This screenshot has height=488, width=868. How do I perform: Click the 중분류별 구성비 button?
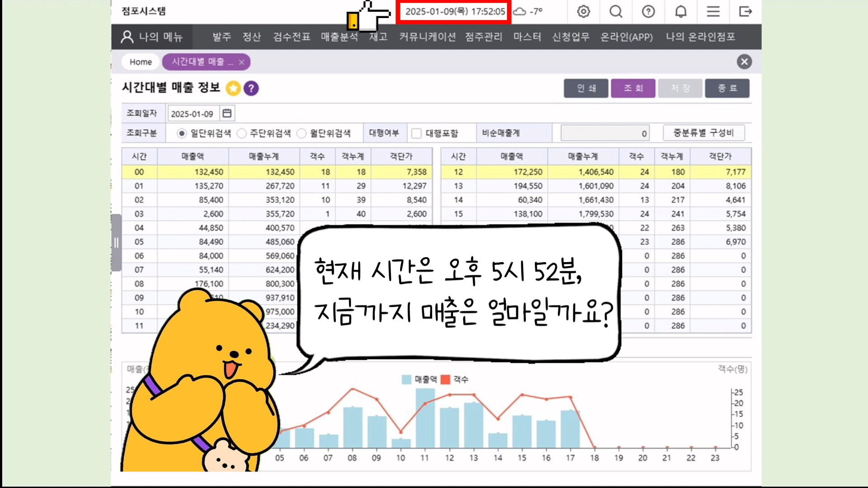click(703, 133)
